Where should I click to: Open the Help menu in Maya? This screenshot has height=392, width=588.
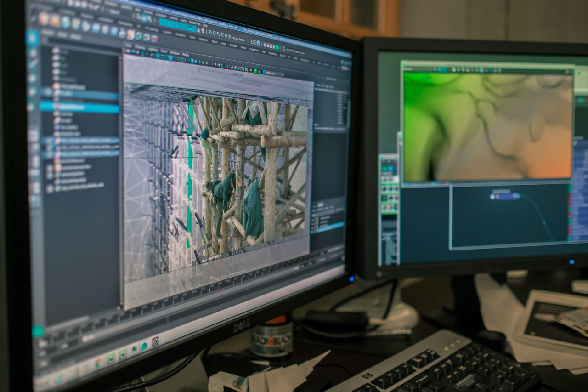[205, 25]
